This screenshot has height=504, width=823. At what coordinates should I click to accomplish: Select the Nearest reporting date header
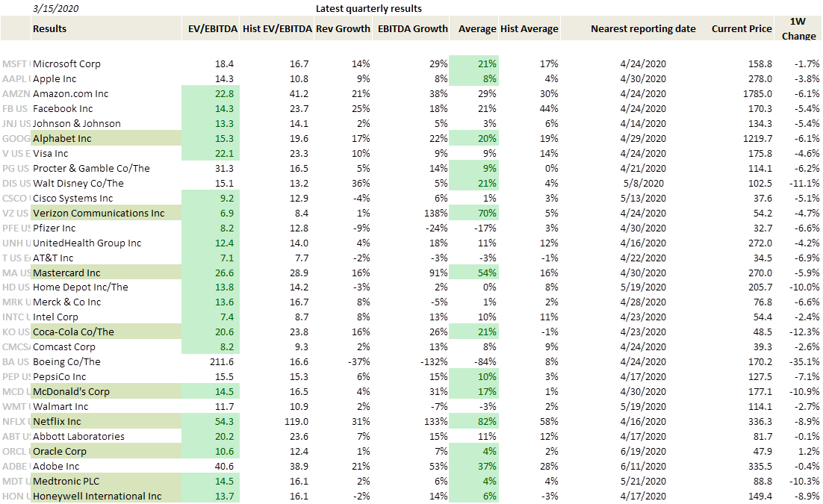[643, 29]
